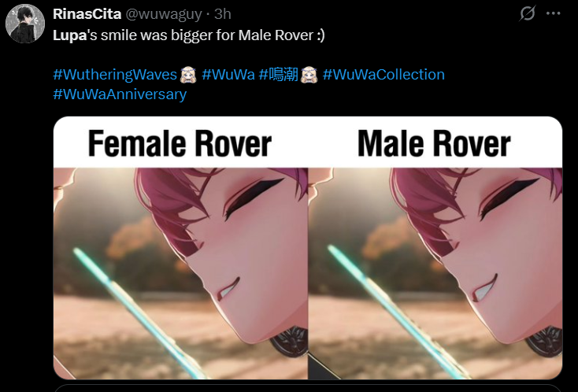578x392 pixels.
Task: Click RinasCita's profile avatar
Action: (25, 24)
